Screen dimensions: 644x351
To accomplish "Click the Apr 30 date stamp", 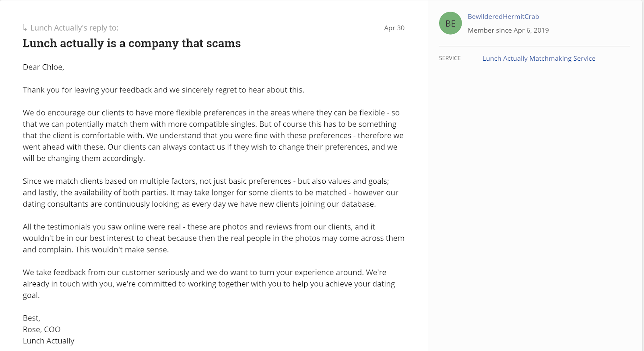I will coord(394,28).
